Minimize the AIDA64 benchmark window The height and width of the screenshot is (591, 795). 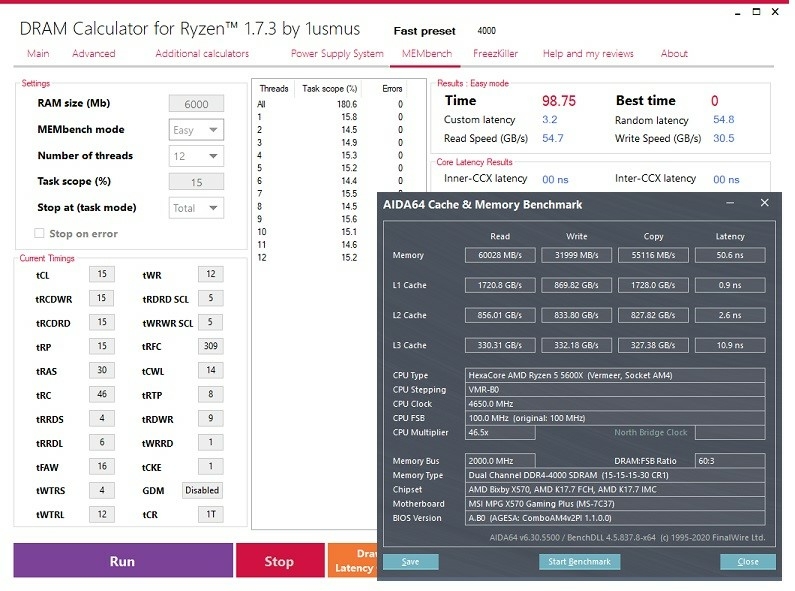[x=730, y=203]
